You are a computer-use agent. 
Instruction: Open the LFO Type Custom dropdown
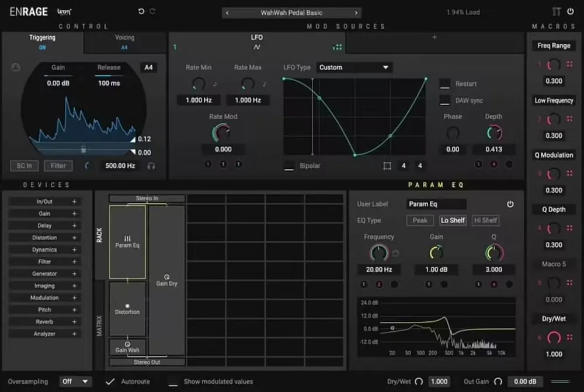(x=354, y=67)
